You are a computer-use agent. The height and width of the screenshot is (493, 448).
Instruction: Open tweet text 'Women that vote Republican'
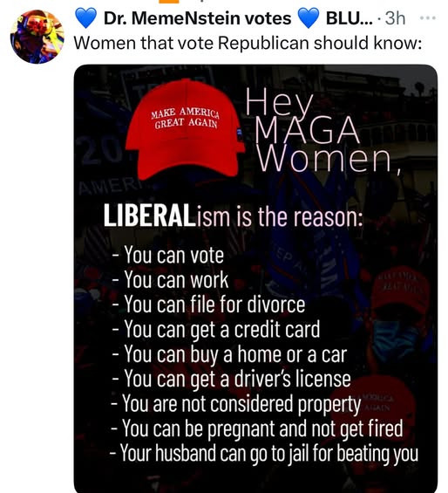[192, 43]
